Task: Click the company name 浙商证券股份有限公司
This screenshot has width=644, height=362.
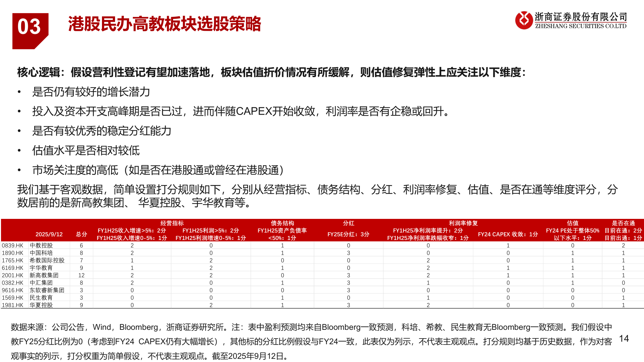Action: [x=581, y=17]
